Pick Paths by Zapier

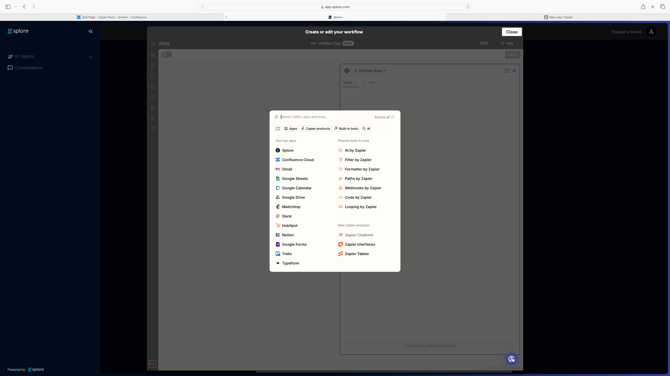pos(356,179)
